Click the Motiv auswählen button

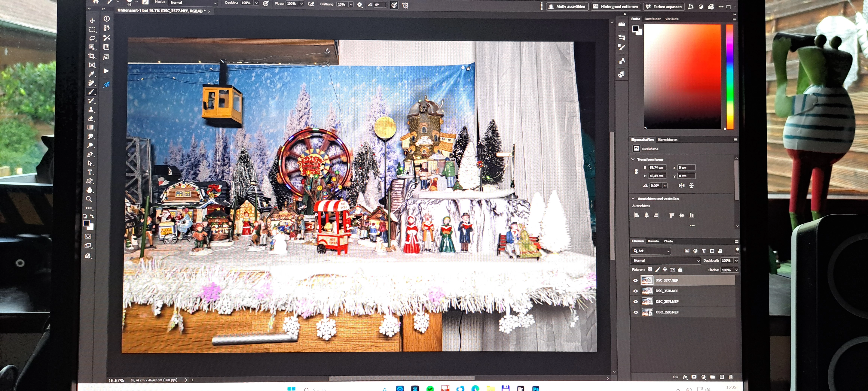point(567,6)
